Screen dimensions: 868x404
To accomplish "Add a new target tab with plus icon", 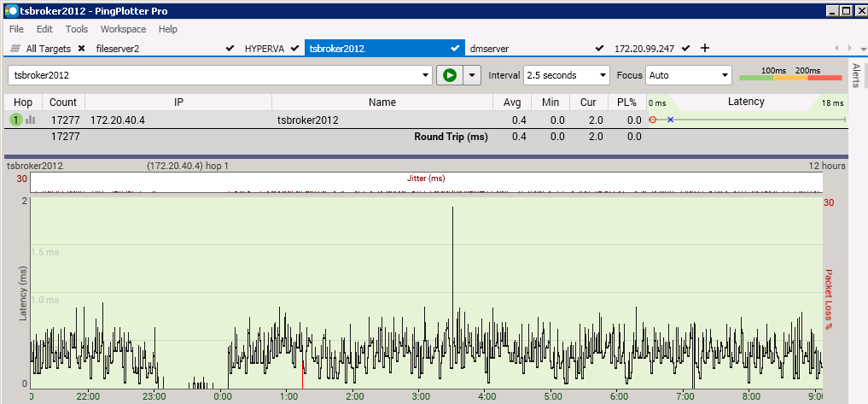I will (705, 48).
